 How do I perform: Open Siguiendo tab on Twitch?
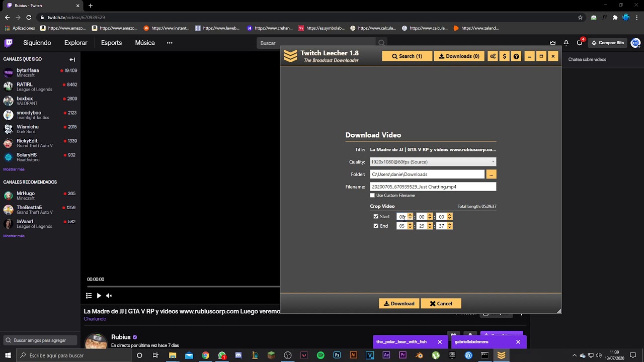pyautogui.click(x=37, y=43)
